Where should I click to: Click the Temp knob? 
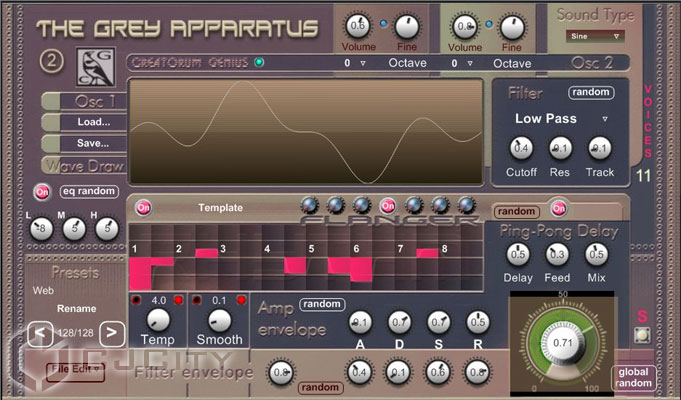158,321
